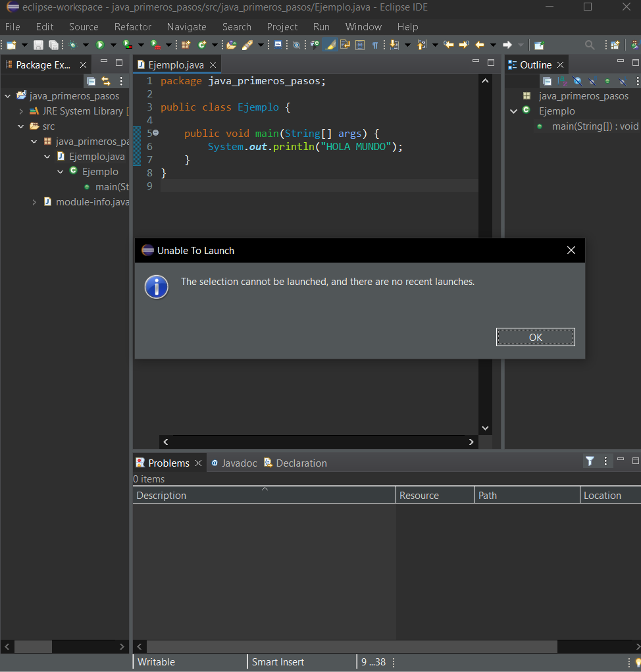This screenshot has height=672, width=641.
Task: Toggle Hide Non-Public Members green dot in Outline
Action: coord(607,81)
